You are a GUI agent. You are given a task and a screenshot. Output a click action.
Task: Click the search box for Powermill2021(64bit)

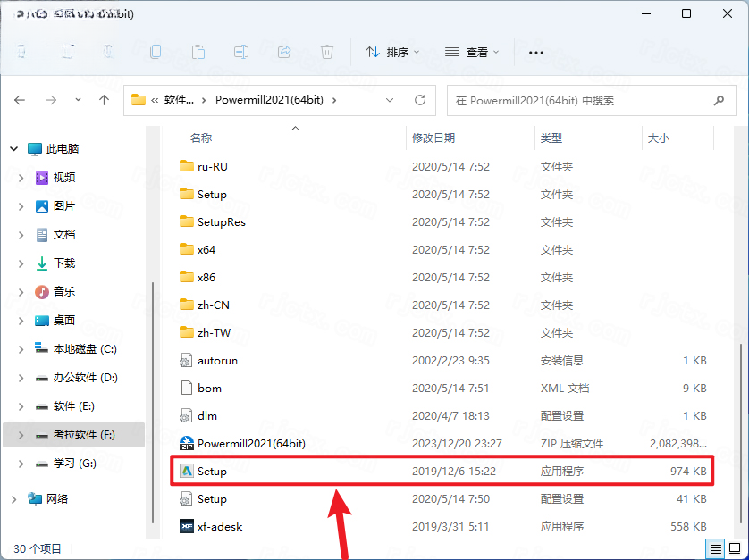pyautogui.click(x=592, y=100)
